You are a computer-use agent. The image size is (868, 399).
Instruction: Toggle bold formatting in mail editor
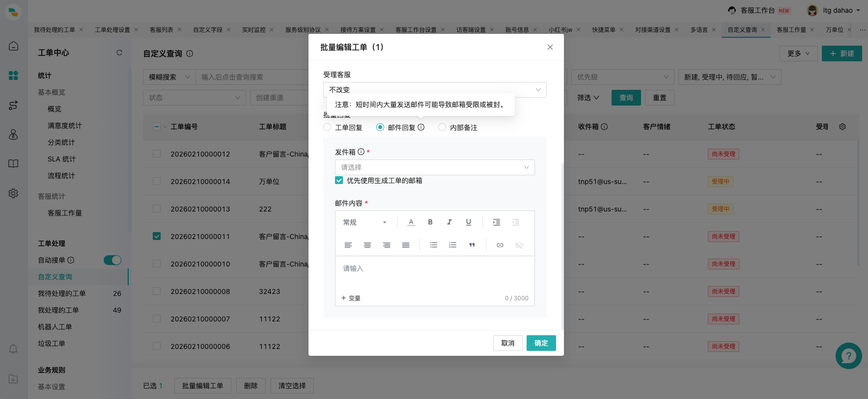pyautogui.click(x=430, y=222)
